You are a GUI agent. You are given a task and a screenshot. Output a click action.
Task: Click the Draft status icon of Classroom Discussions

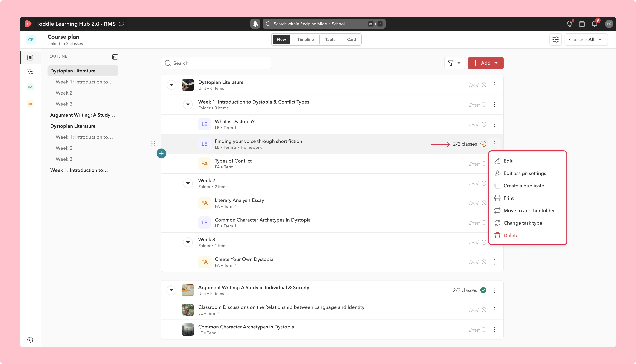(x=484, y=310)
